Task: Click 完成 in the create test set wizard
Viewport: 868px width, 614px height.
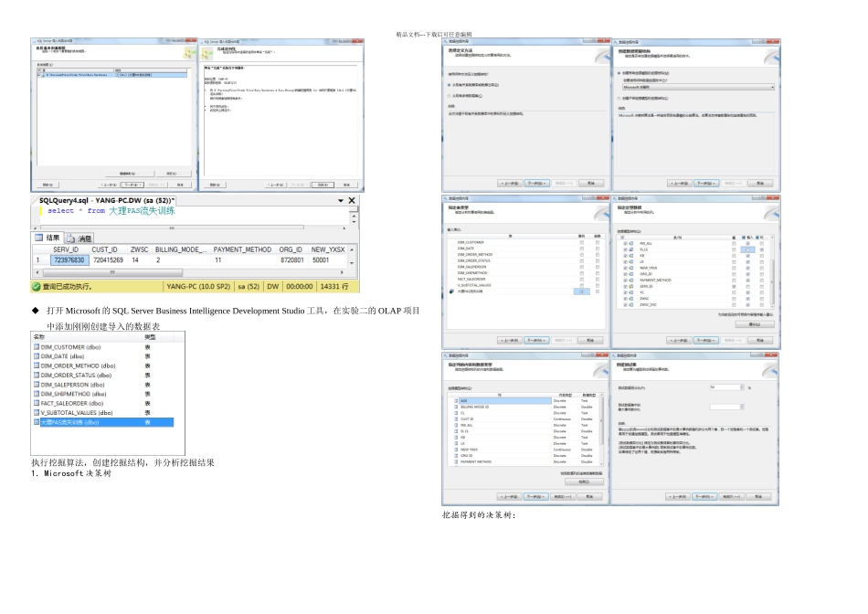Action: 733,497
